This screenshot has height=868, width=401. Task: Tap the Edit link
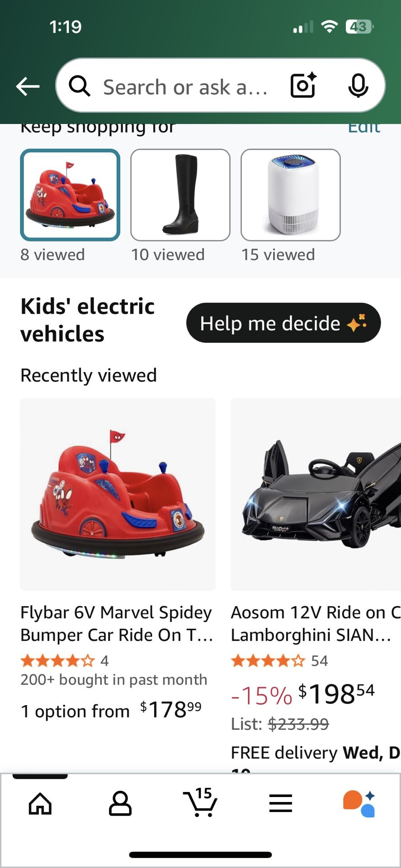click(x=364, y=127)
